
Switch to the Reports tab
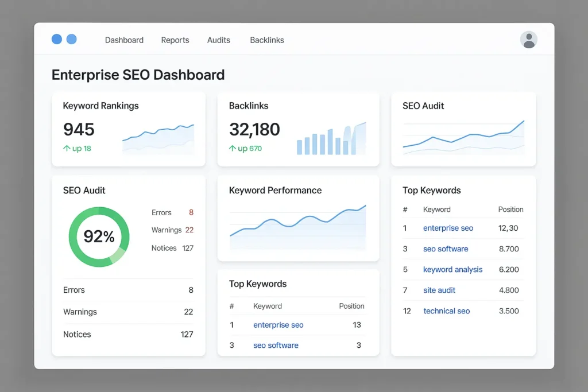pyautogui.click(x=175, y=40)
